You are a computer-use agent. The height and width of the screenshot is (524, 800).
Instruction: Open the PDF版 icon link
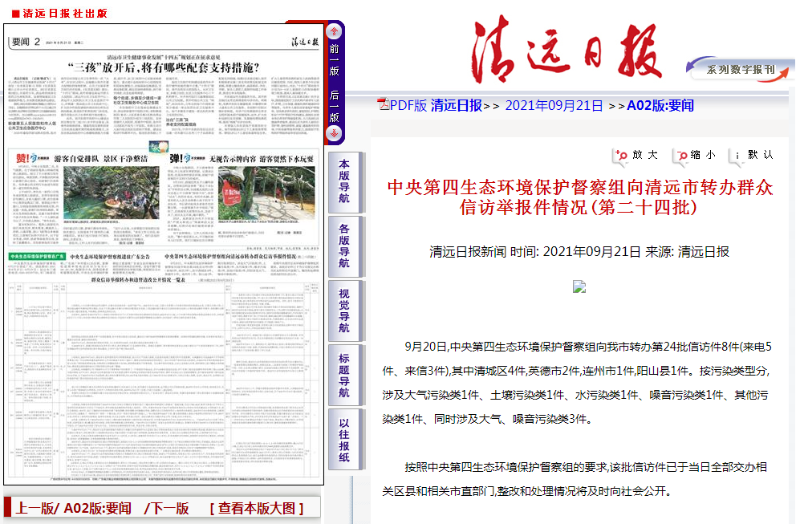pyautogui.click(x=383, y=105)
